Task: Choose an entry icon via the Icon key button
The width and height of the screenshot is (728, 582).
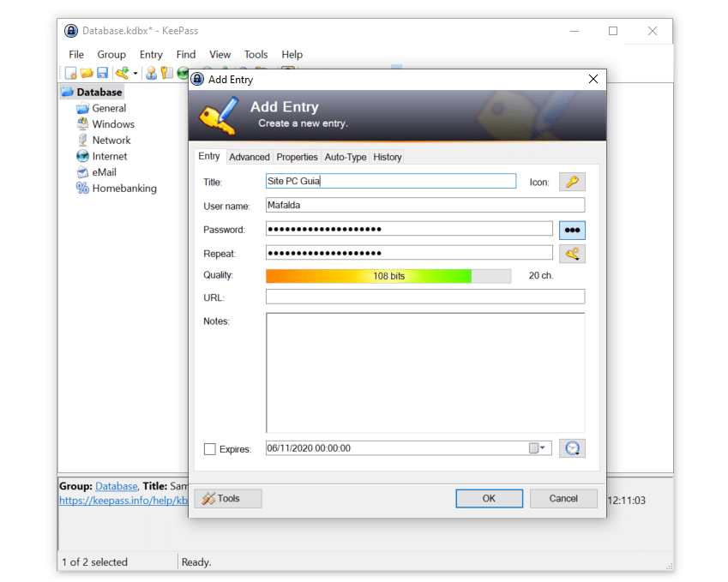Action: coord(572,182)
